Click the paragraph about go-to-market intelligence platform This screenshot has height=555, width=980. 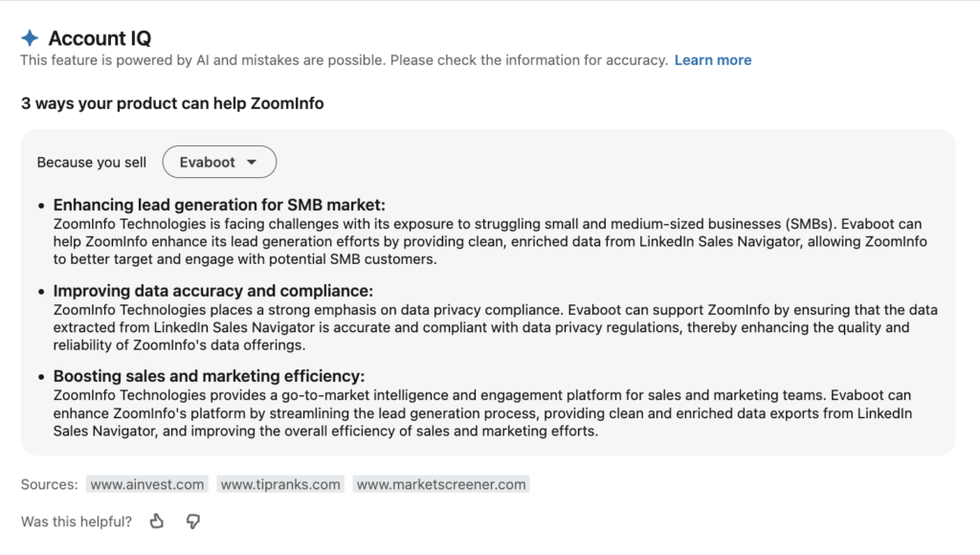(482, 413)
